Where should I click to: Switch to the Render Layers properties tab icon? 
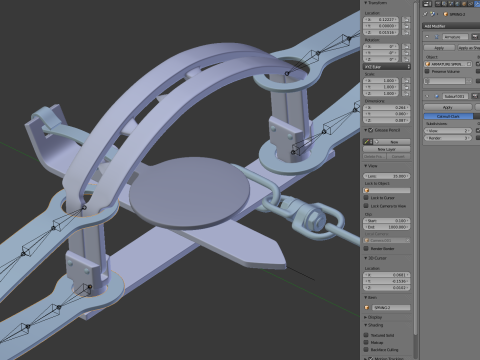pos(444,4)
